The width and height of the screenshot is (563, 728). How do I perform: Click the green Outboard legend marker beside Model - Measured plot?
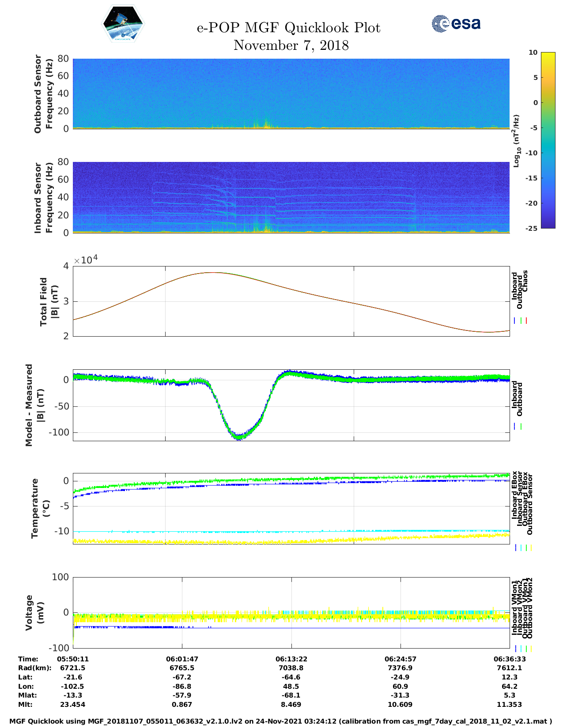(521, 427)
